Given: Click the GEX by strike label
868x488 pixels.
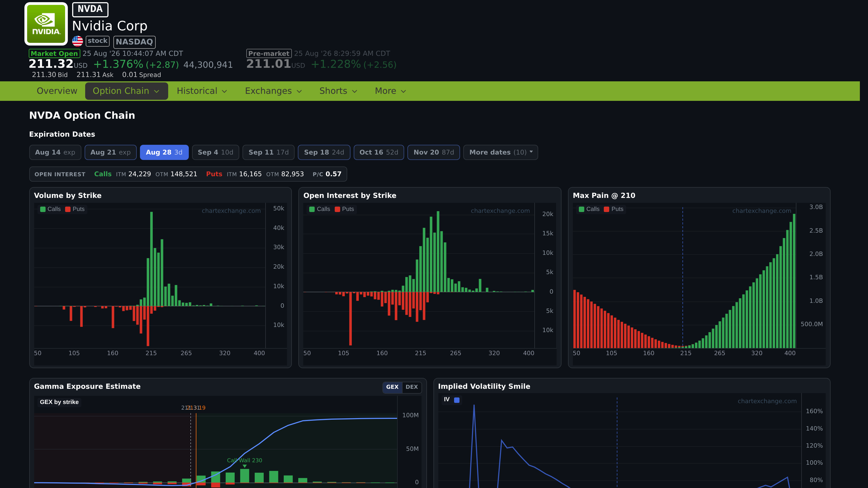Looking at the screenshot, I should click(x=59, y=402).
